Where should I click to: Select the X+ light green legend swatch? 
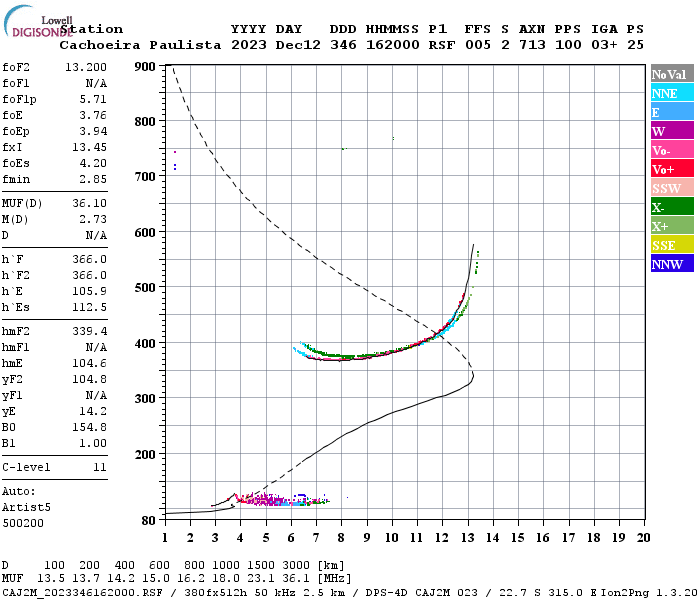[x=672, y=226]
